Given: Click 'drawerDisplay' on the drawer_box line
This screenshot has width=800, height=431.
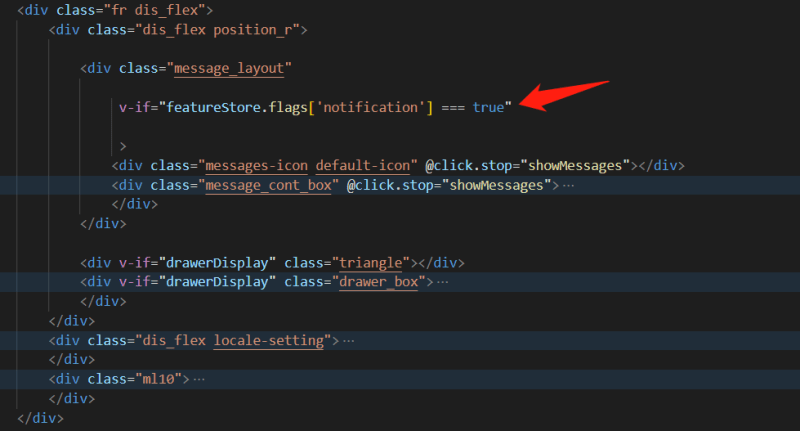Looking at the screenshot, I should tap(217, 282).
